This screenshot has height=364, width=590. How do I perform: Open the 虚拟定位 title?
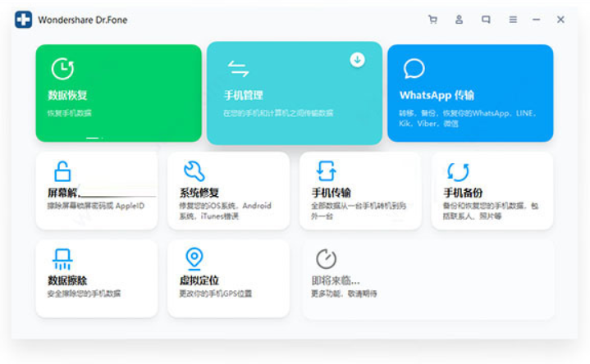[x=199, y=280]
